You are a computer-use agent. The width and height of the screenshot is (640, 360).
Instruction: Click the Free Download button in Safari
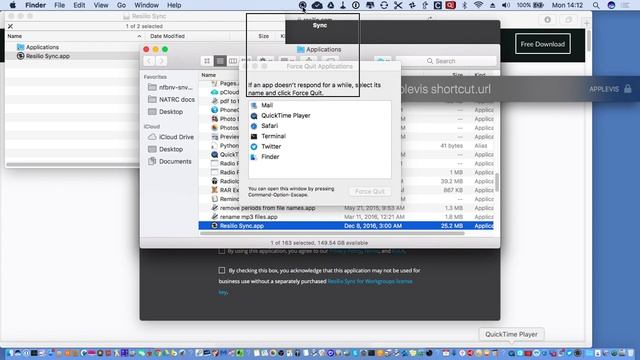pyautogui.click(x=542, y=44)
